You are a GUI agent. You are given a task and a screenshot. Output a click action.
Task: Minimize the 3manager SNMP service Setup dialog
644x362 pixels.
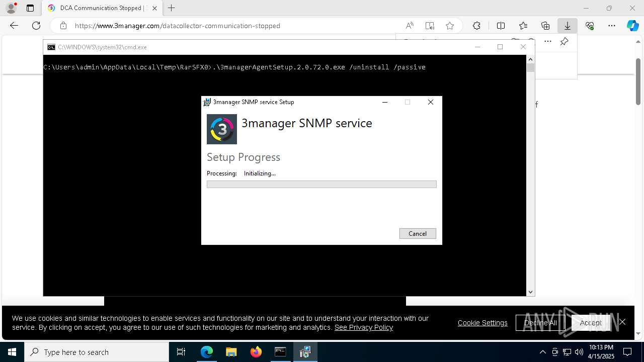(x=385, y=102)
